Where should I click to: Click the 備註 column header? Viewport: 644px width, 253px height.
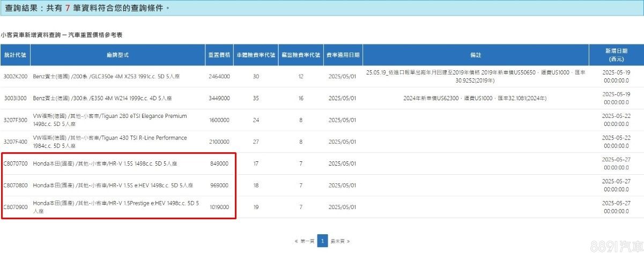[475, 55]
